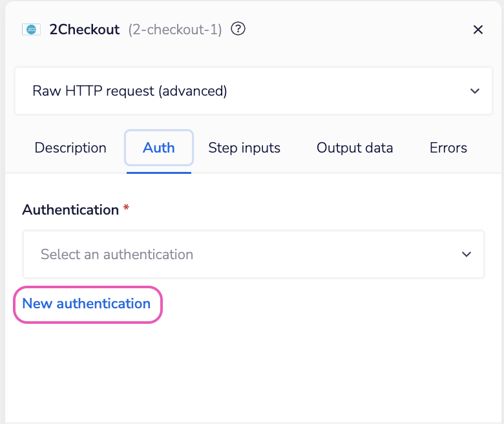Click the chevron on the operation selector
Image resolution: width=504 pixels, height=424 pixels.
pos(475,91)
